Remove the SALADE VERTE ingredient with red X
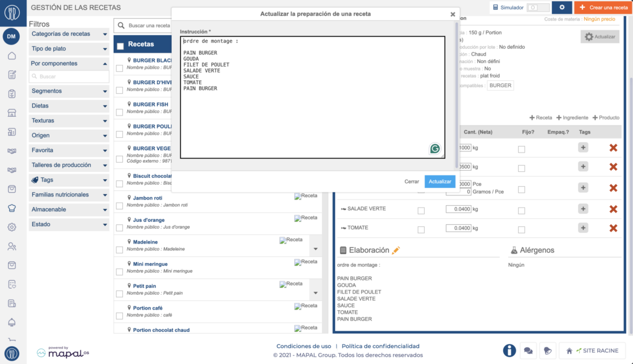 (x=613, y=209)
